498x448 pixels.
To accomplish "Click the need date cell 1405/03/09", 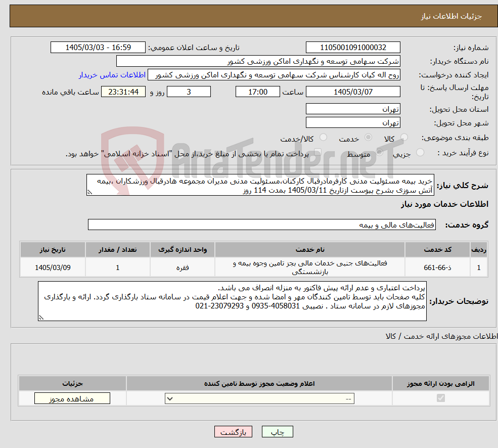I will click(x=53, y=267).
